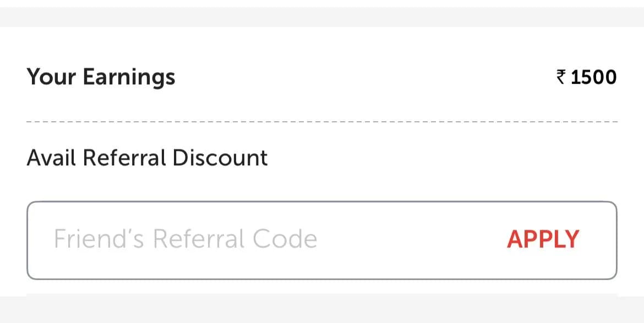
Task: Click the "Friend's" placeholder word
Action: [99, 239]
